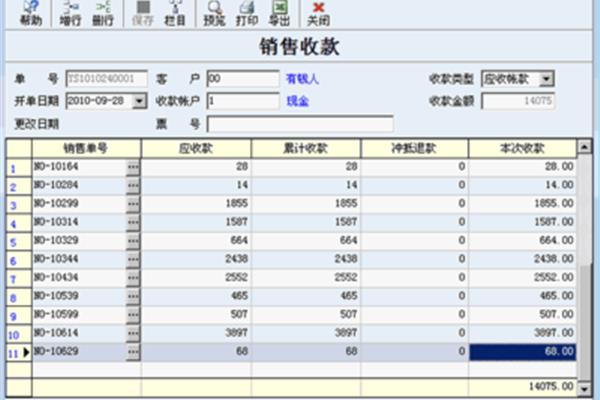Click the 收款金额 amount field

(x=518, y=101)
